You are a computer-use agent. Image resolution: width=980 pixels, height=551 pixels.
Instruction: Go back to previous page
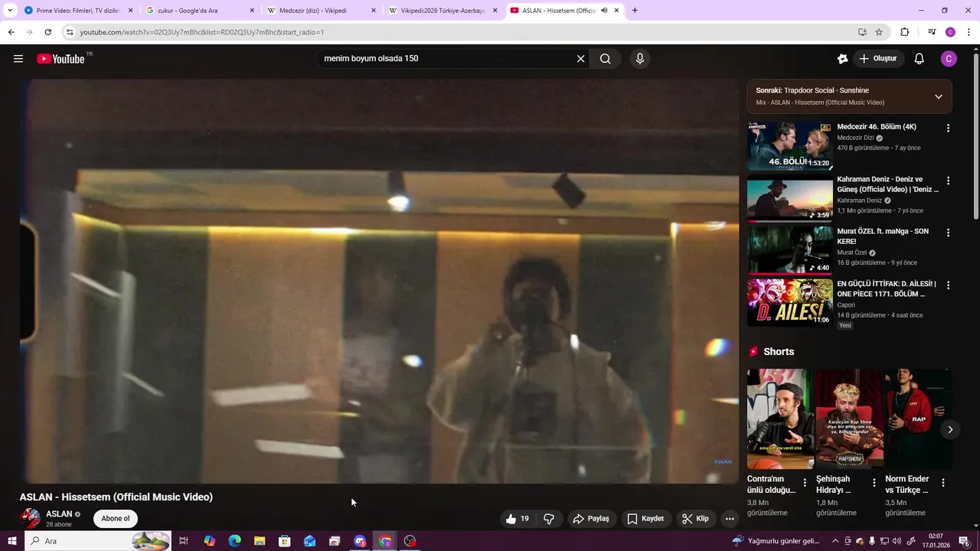[x=11, y=32]
